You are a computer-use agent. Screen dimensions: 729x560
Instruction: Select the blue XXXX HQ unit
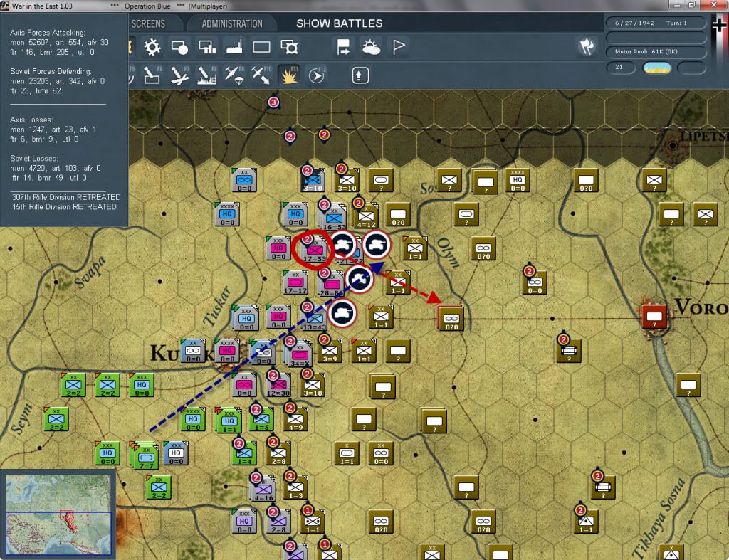pos(227,213)
